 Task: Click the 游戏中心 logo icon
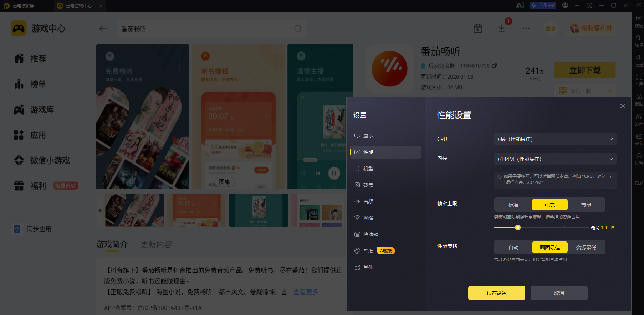pyautogui.click(x=19, y=28)
